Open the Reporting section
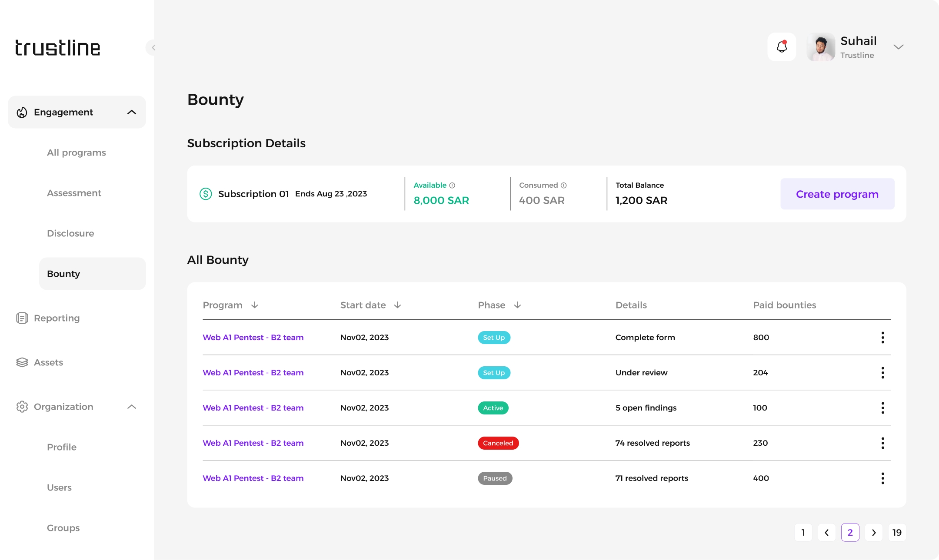This screenshot has height=560, width=939. (x=57, y=318)
